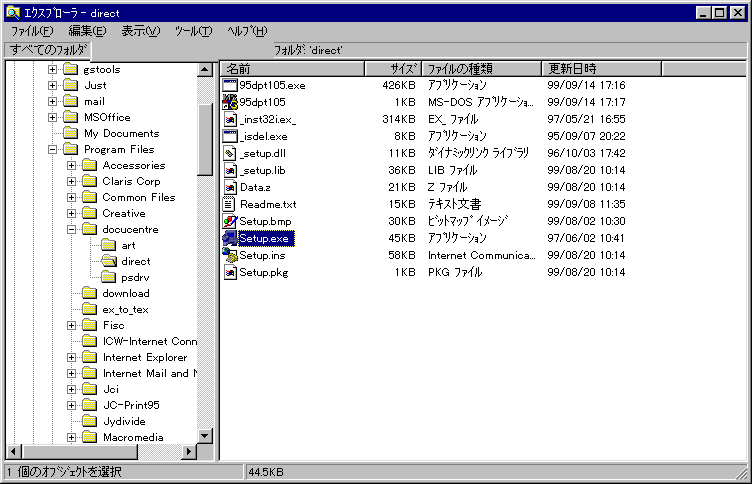Click the Readme.txt text document icon

pyautogui.click(x=230, y=204)
